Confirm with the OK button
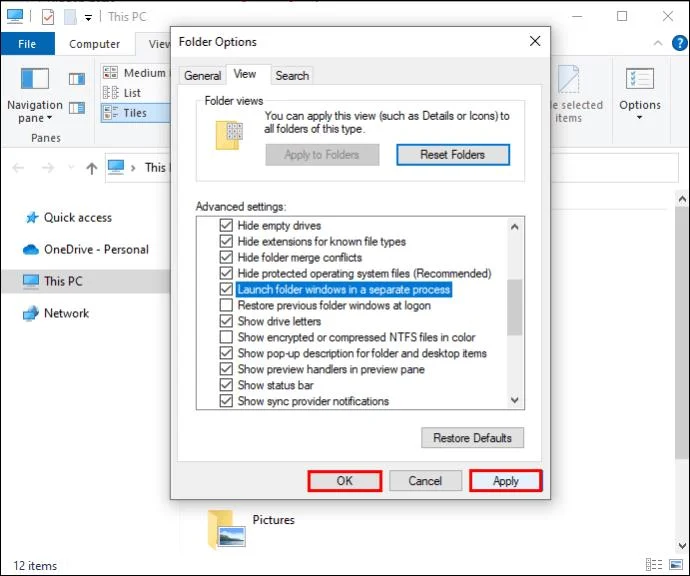The image size is (690, 576). pos(345,481)
